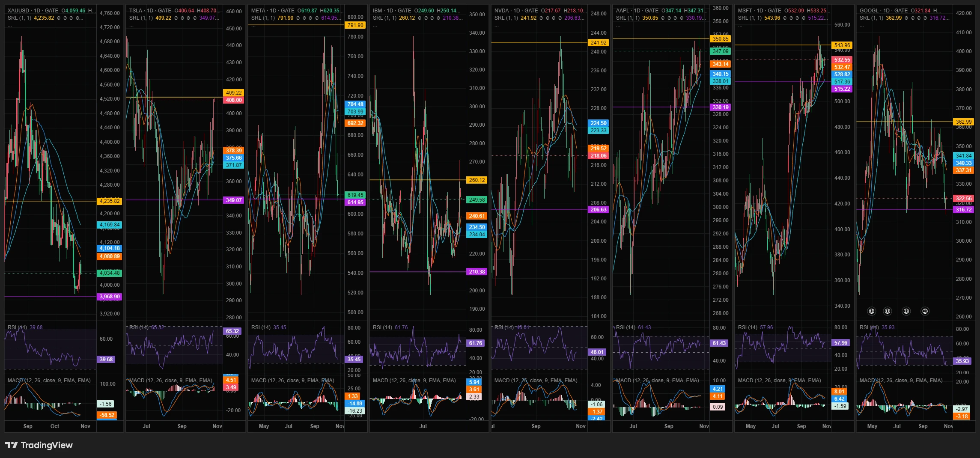Select the IBM · 1D · GATE symbol title
This screenshot has height=458, width=980.
pos(392,11)
